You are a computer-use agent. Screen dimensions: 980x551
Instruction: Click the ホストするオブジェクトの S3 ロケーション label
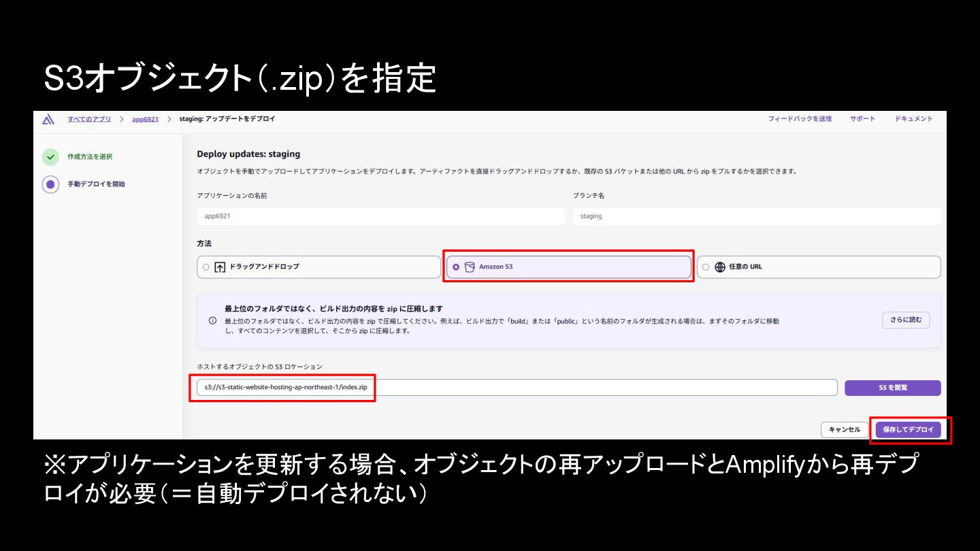[x=259, y=367]
